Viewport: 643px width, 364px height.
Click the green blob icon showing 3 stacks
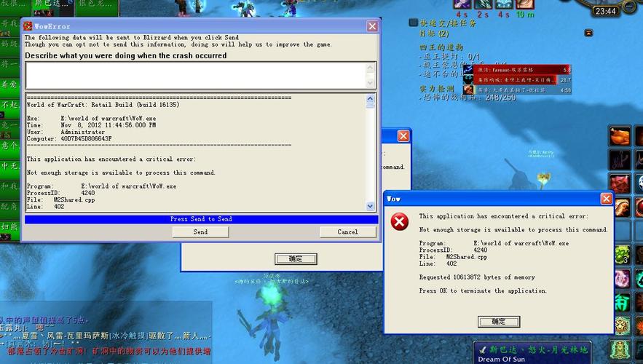click(622, 255)
